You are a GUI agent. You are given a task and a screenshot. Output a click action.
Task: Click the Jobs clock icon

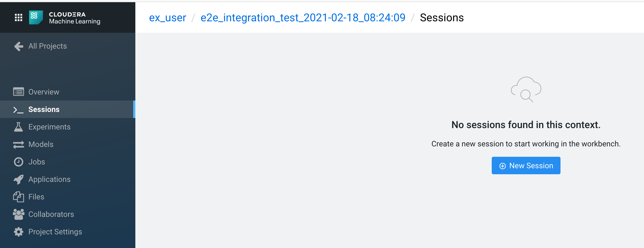tap(18, 162)
